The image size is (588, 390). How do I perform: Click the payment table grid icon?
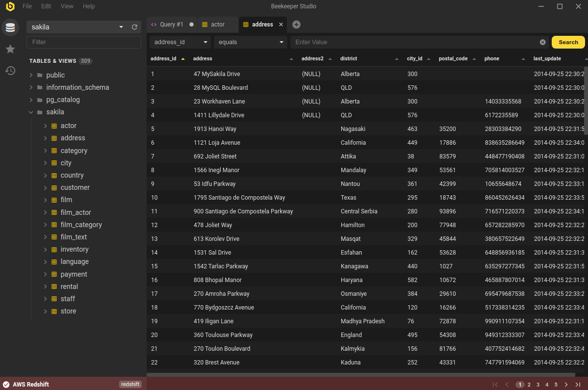click(54, 274)
